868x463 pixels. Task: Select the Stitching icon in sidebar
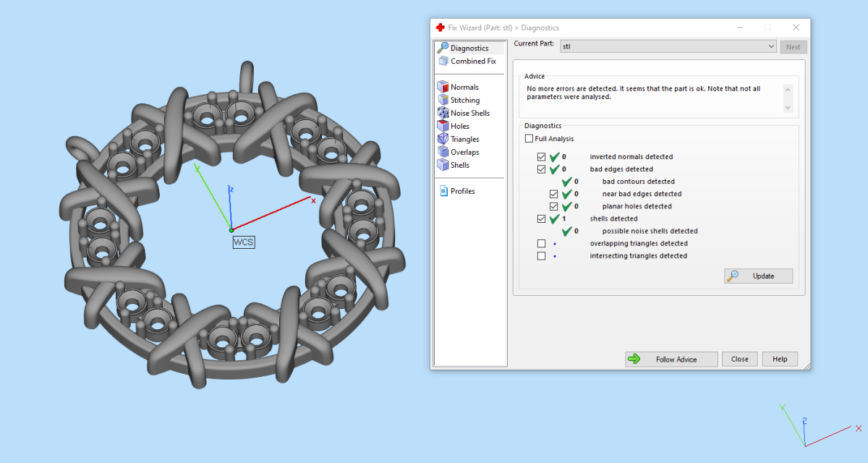[x=443, y=100]
